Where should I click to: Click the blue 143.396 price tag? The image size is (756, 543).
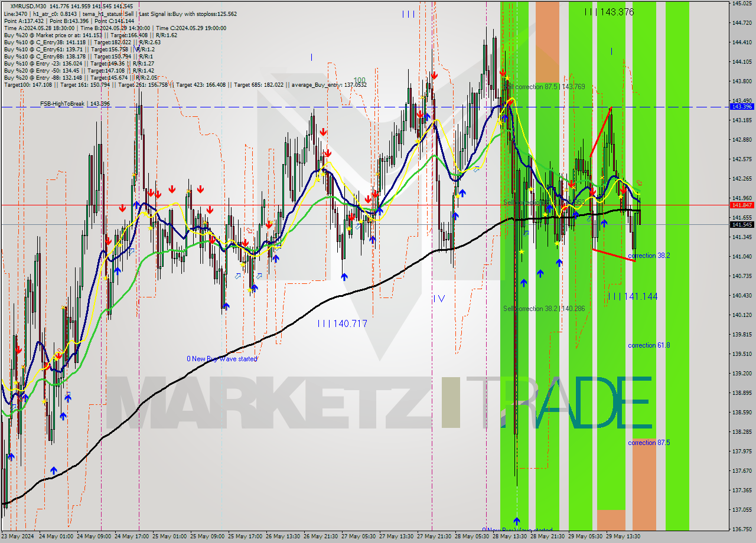[x=742, y=107]
